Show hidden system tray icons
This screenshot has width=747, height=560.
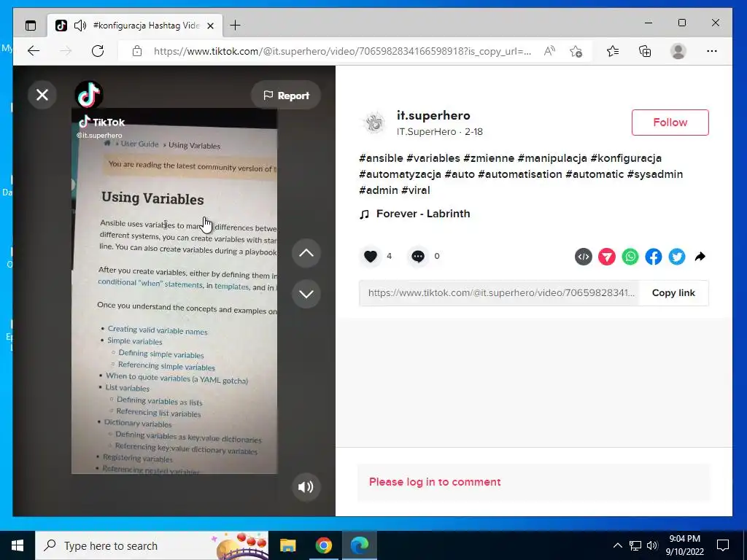pyautogui.click(x=617, y=545)
